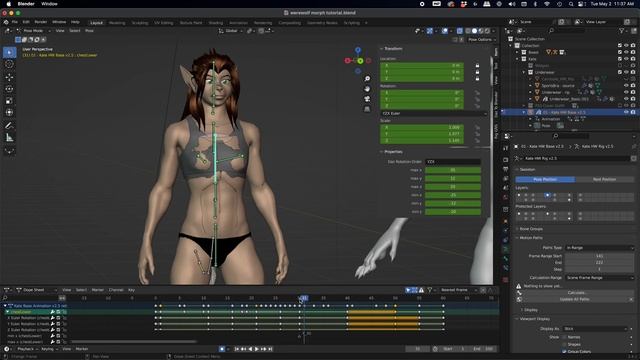Image resolution: width=640 pixels, height=360 pixels.
Task: Switch to solid viewport shading
Action: (474, 31)
